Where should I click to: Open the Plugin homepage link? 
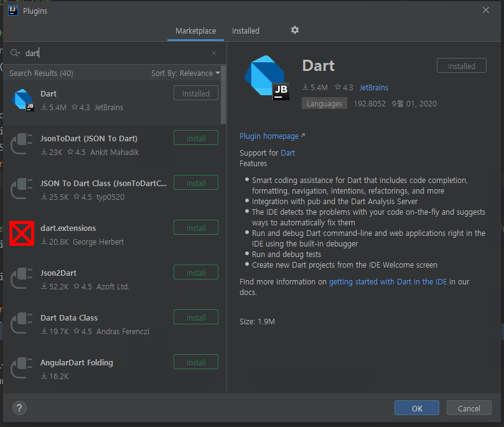[272, 136]
